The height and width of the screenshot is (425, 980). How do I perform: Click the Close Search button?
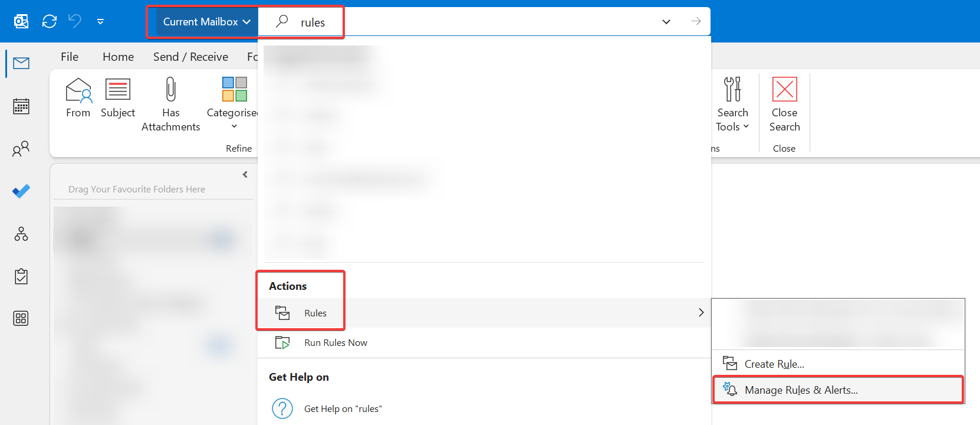coord(784,104)
